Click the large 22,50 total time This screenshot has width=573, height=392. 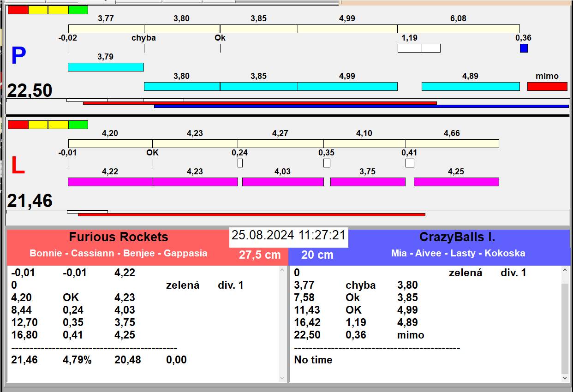pyautogui.click(x=30, y=90)
